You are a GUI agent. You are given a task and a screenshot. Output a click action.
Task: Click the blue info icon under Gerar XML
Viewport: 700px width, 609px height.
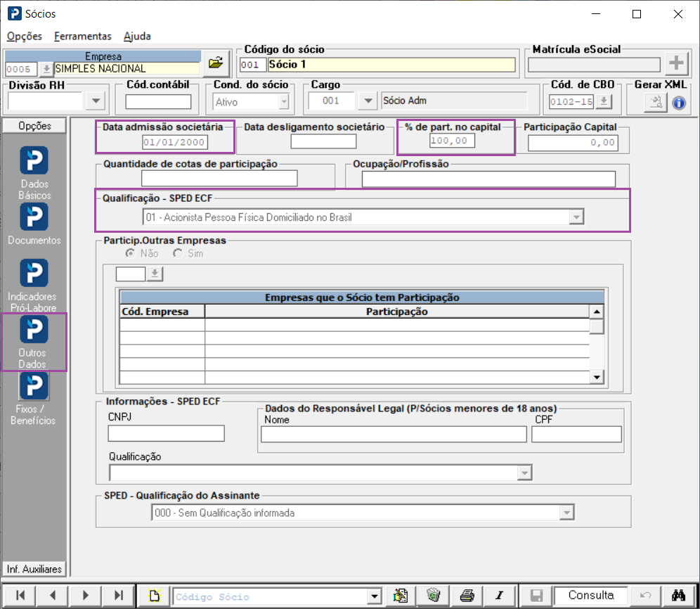678,103
